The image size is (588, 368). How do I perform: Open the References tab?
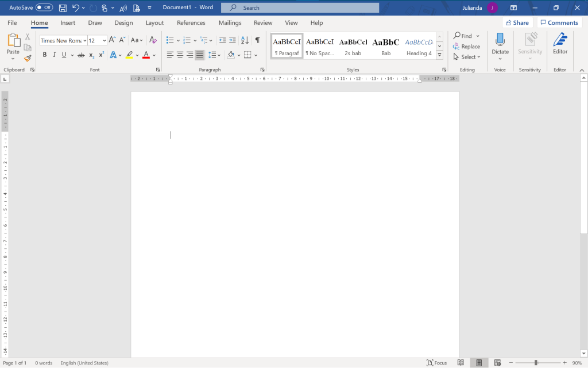(191, 23)
